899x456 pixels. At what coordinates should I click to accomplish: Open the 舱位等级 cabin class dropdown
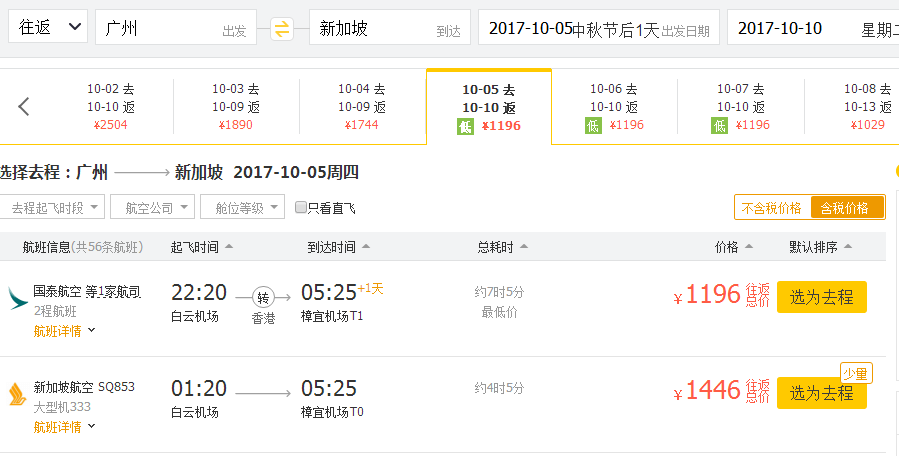[243, 207]
